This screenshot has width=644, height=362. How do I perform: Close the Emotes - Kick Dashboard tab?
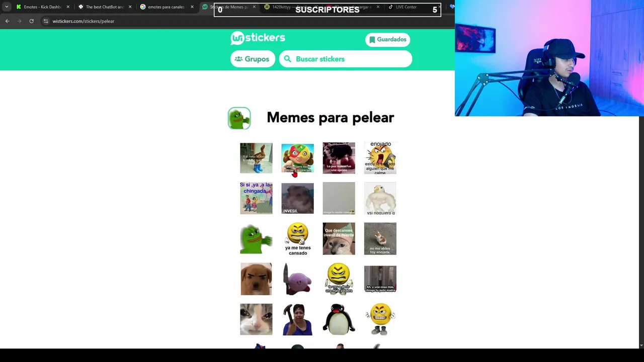point(68,7)
